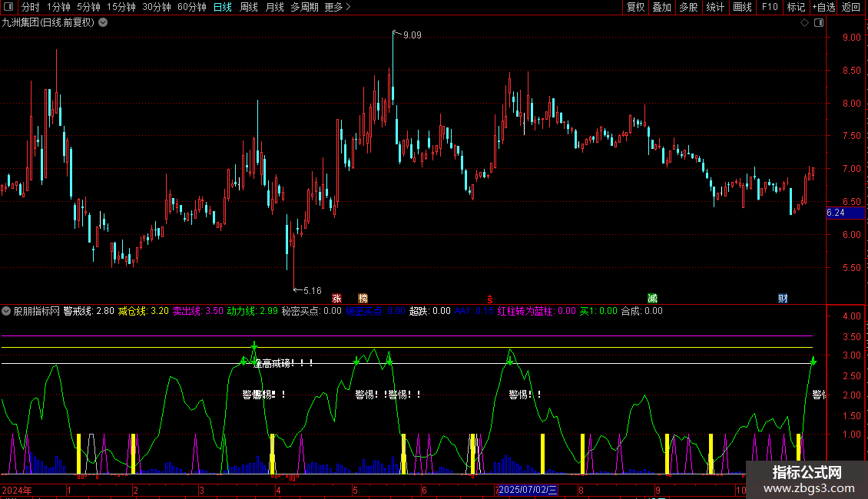Expand the 九洲集团 stock title dropdown
This screenshot has width=868, height=499.
[104, 23]
